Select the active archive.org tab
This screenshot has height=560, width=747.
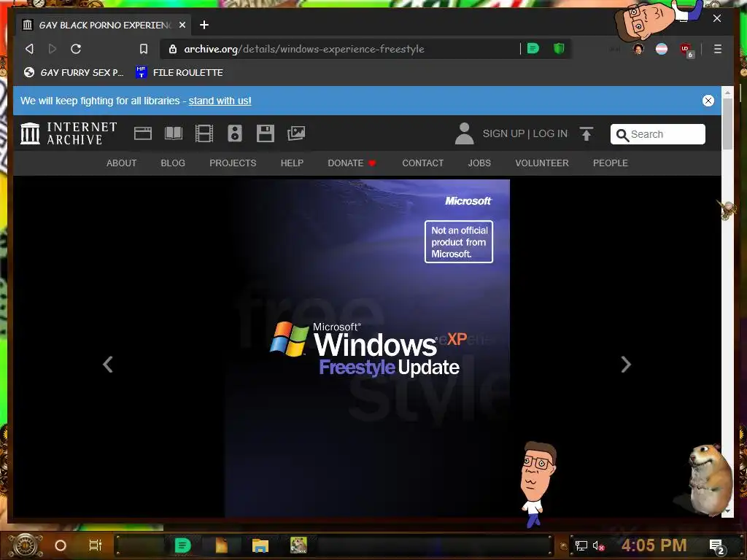point(104,25)
